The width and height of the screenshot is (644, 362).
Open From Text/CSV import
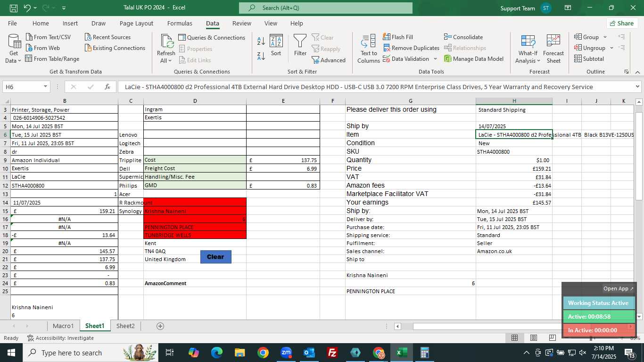(x=48, y=37)
